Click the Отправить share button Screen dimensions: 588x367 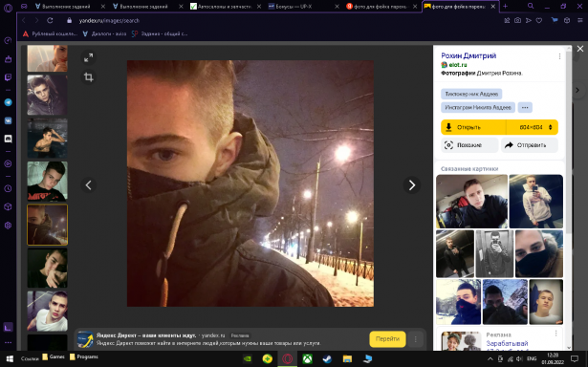tap(530, 145)
